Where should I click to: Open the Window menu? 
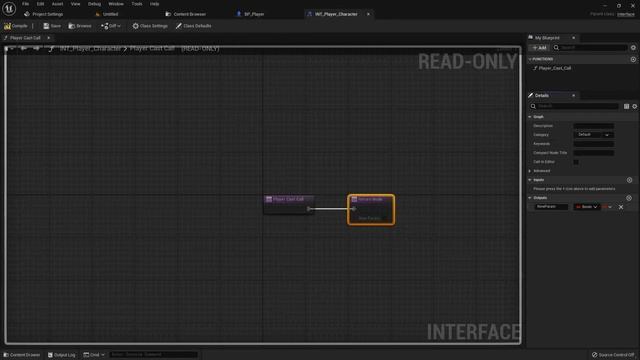coord(116,4)
